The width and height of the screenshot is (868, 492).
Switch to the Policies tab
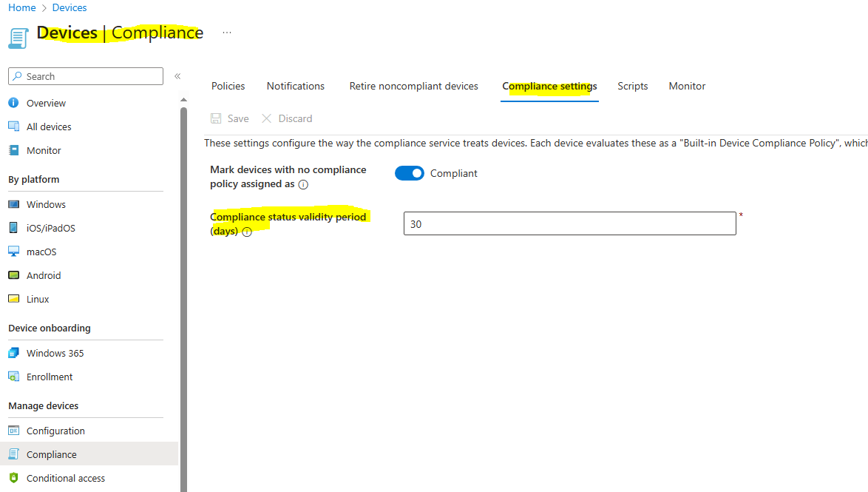(228, 86)
